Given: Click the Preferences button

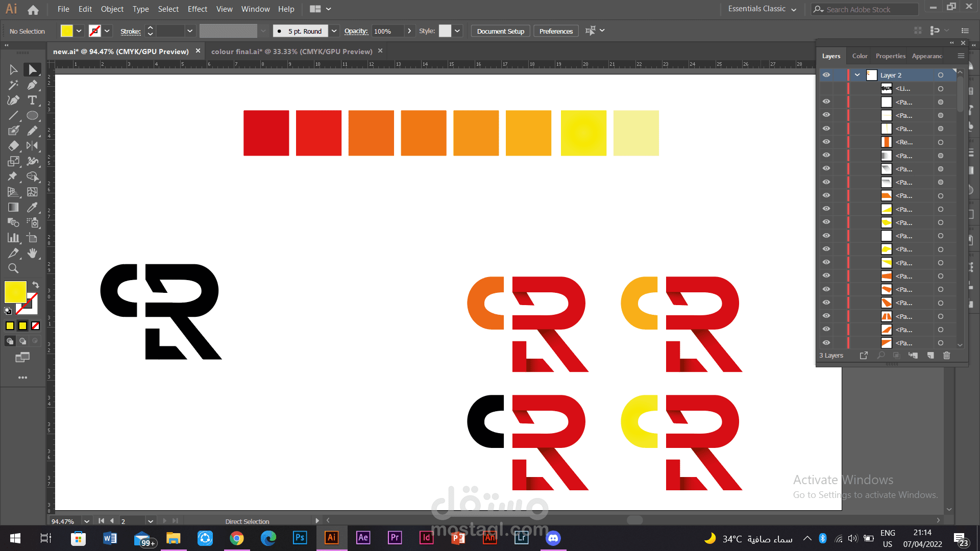Looking at the screenshot, I should pyautogui.click(x=556, y=31).
